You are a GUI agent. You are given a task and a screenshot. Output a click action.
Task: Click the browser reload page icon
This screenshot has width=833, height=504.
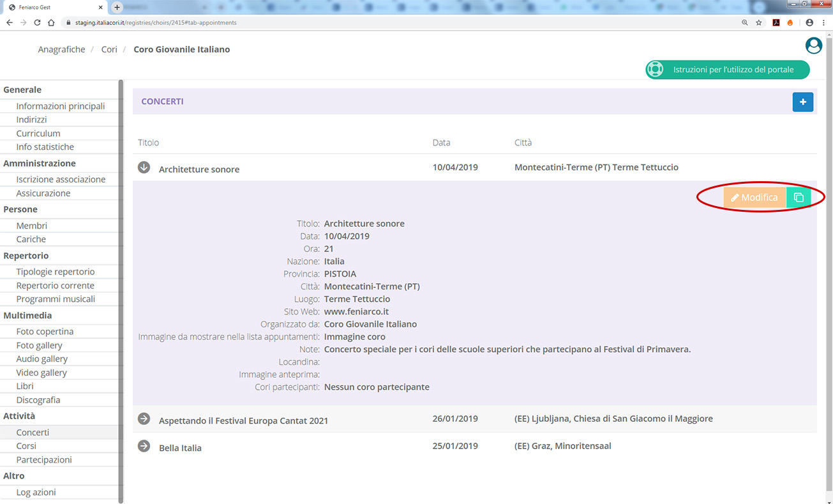click(x=37, y=22)
